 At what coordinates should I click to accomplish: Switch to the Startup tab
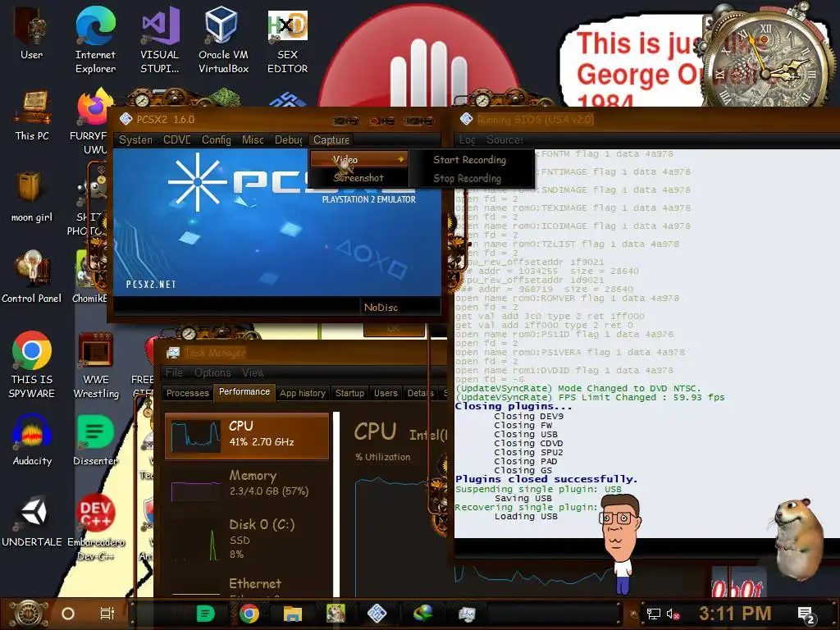pyautogui.click(x=349, y=393)
